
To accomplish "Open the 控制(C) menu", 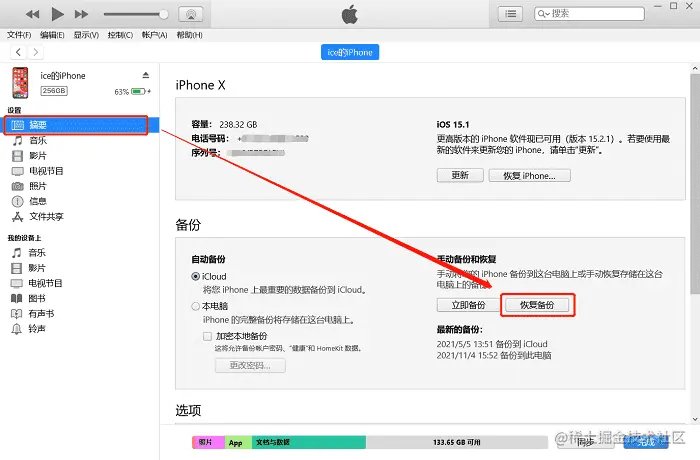I will 121,35.
